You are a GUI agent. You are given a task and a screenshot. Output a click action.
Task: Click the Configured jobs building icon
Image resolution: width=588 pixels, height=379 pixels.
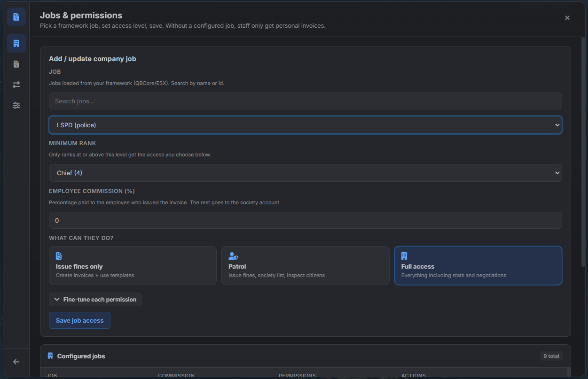[50, 356]
